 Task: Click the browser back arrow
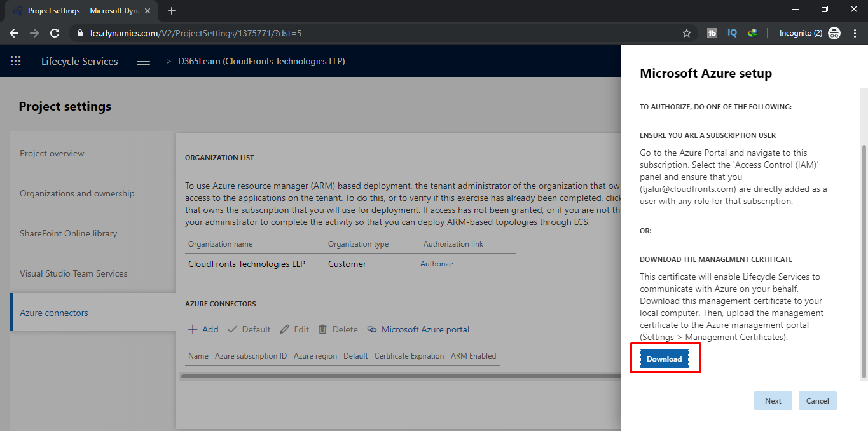pyautogui.click(x=14, y=33)
